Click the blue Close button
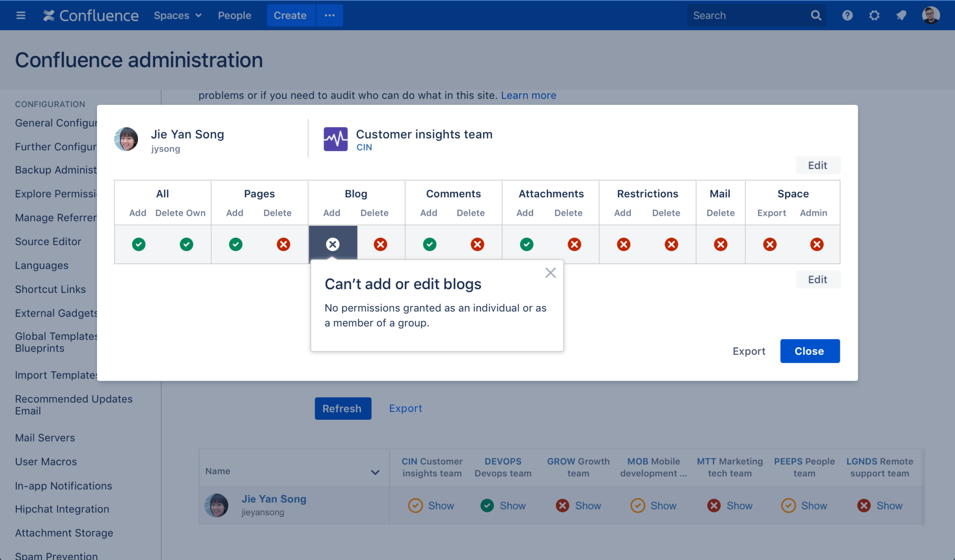This screenshot has width=955, height=560. pos(810,351)
